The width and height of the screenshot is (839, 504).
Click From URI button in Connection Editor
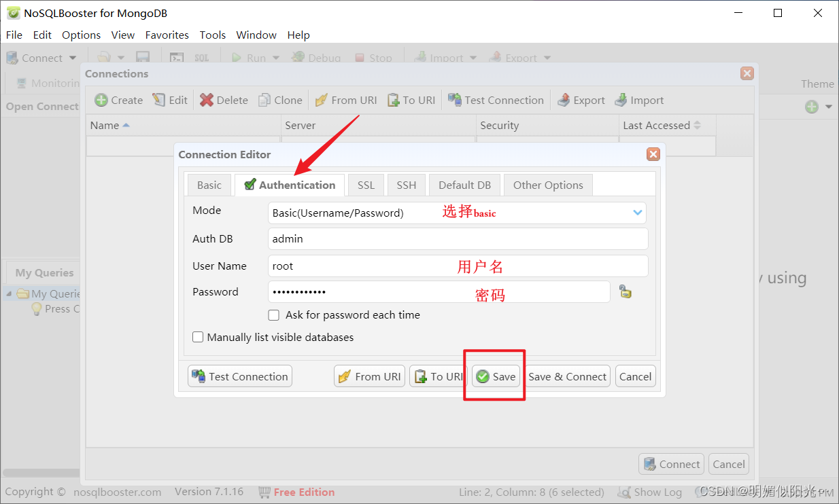click(x=369, y=376)
